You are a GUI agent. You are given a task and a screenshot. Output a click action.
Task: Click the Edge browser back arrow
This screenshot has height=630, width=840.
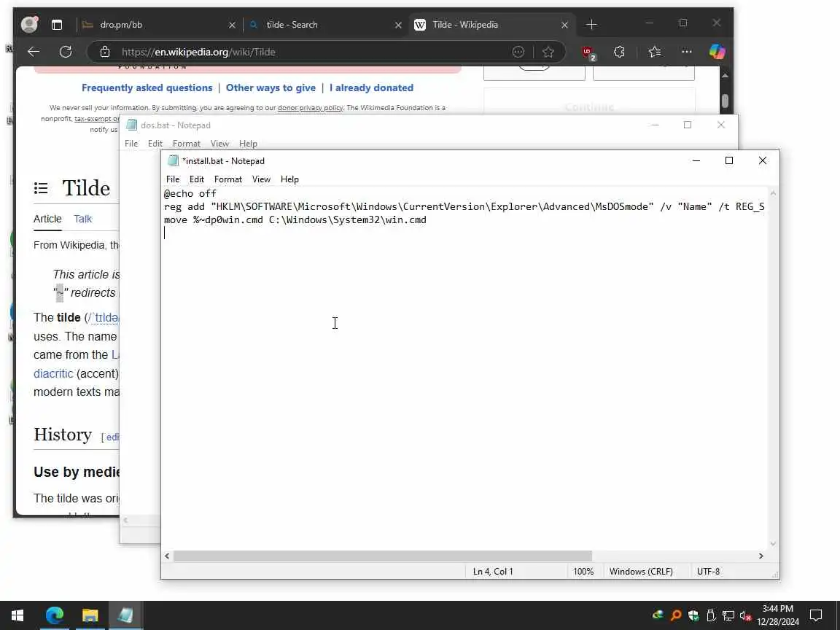pyautogui.click(x=34, y=52)
